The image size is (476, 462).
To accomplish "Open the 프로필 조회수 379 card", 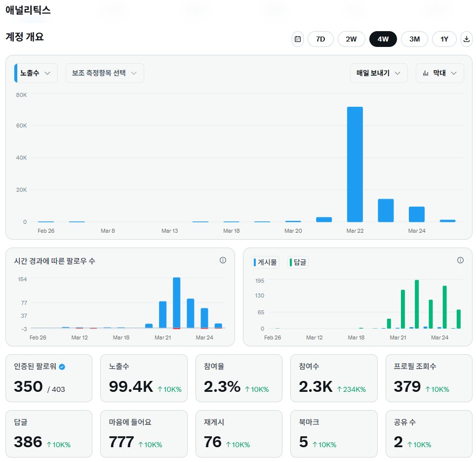I will pyautogui.click(x=429, y=378).
